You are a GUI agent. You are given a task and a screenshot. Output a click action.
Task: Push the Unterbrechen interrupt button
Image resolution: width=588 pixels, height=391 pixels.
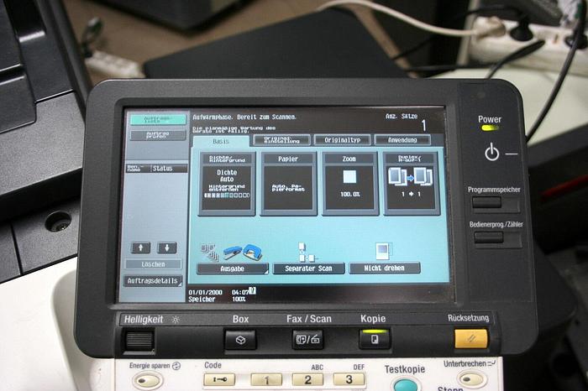click(472, 379)
